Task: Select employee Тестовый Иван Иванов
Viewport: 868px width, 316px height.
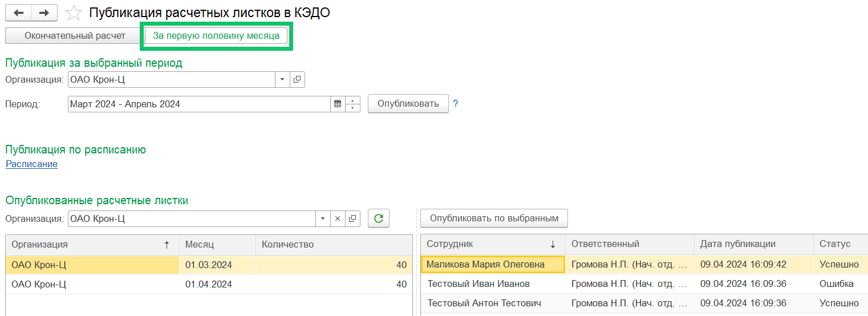Action: (x=493, y=284)
